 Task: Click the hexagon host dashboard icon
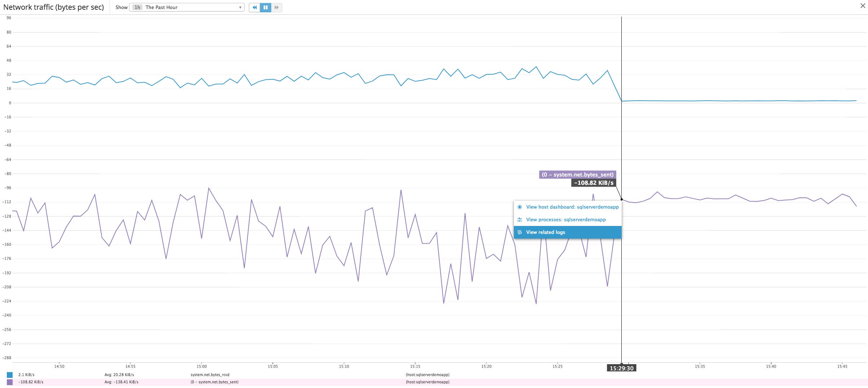pyautogui.click(x=519, y=207)
